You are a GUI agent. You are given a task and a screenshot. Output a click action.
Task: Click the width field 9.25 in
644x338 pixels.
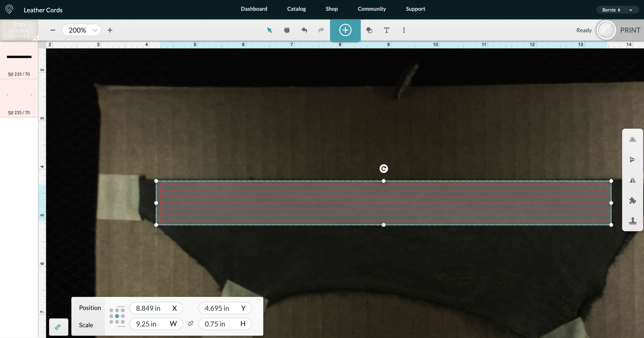pos(156,324)
